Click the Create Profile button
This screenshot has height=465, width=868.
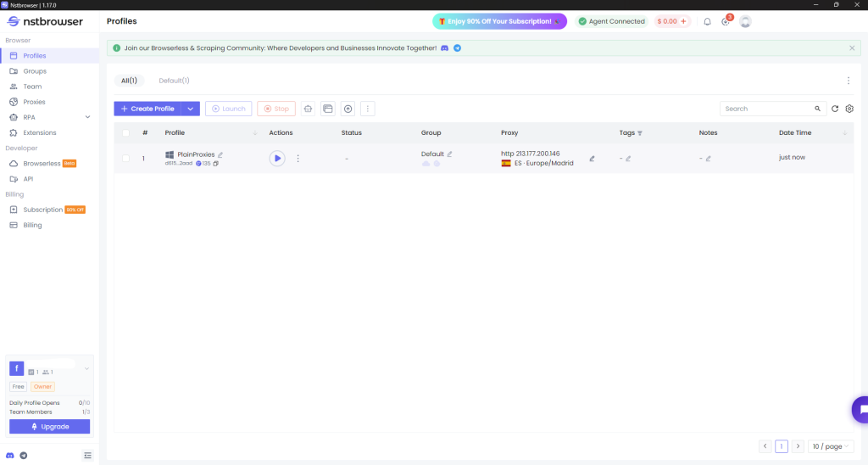click(x=147, y=109)
